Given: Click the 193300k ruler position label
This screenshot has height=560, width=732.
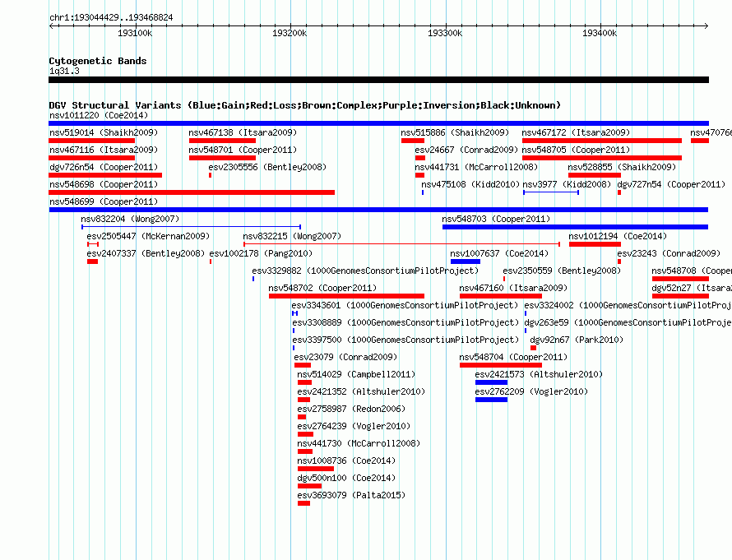Looking at the screenshot, I should coord(445,33).
